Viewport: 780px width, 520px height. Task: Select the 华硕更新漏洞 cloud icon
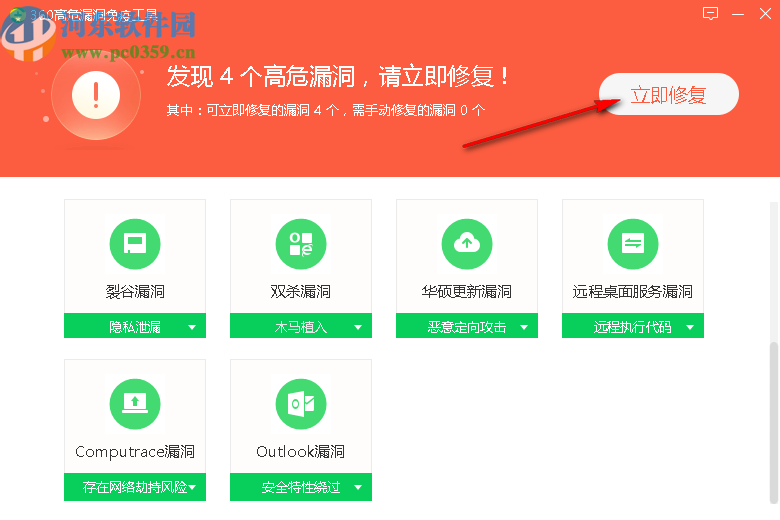tap(467, 244)
